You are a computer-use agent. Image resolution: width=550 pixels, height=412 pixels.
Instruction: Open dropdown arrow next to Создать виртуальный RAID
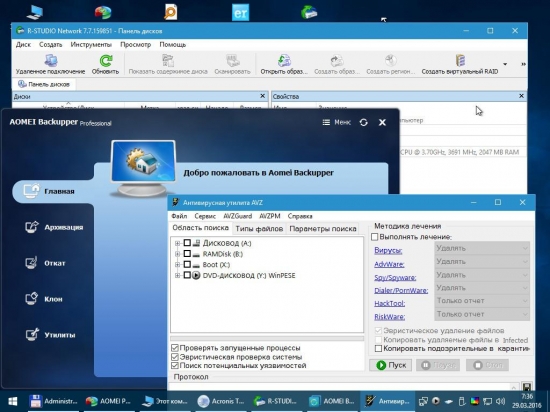tap(505, 64)
